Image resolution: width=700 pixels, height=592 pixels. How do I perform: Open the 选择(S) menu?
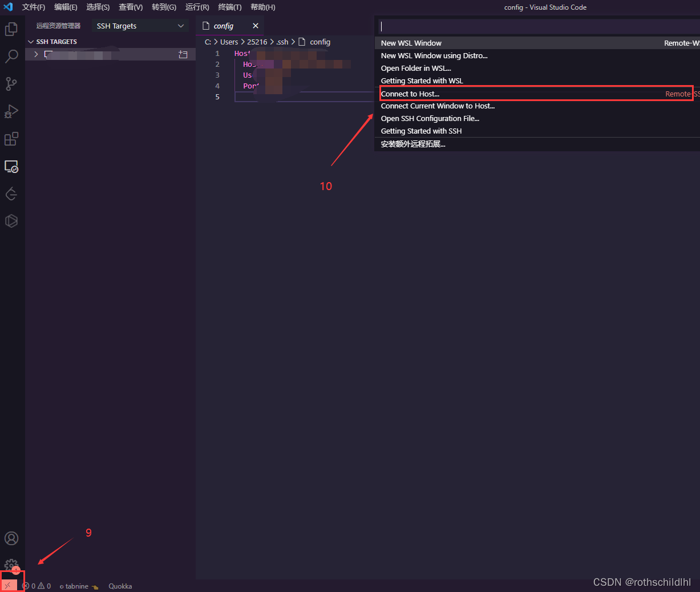pos(98,7)
